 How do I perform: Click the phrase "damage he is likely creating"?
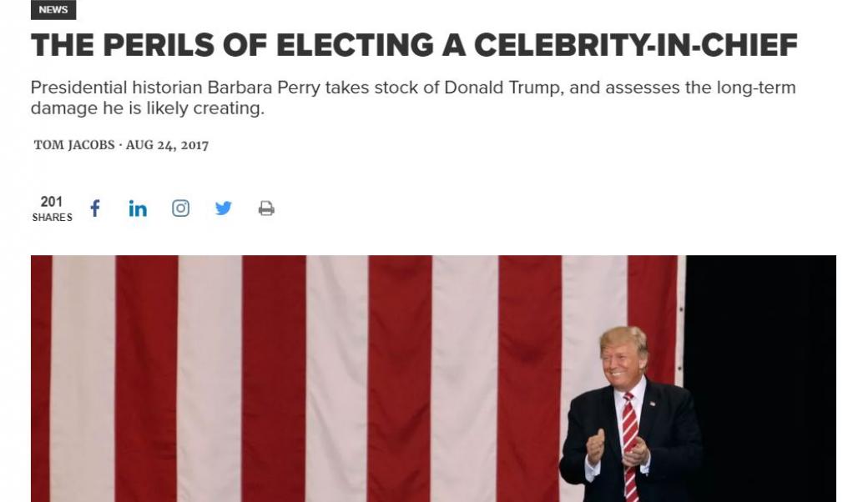click(x=147, y=108)
